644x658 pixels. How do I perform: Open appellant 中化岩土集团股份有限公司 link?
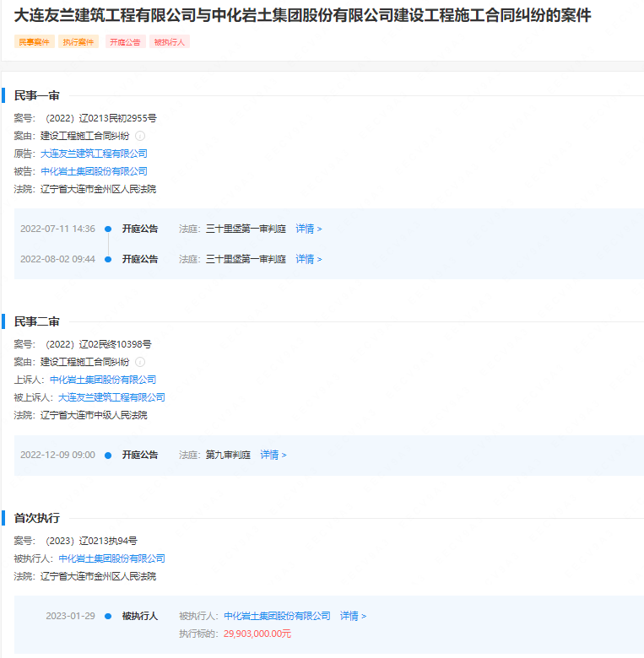click(103, 380)
